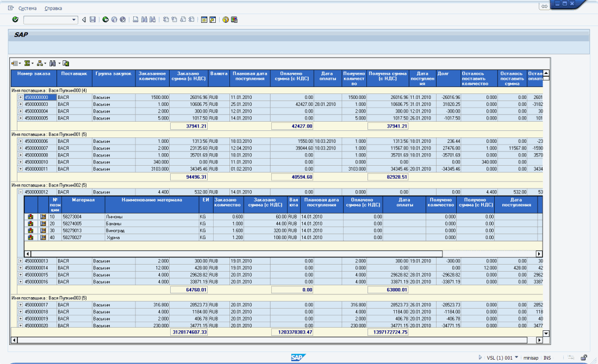This screenshot has width=598, height=364.
Task: Click the Save diskette icon
Action: point(92,20)
